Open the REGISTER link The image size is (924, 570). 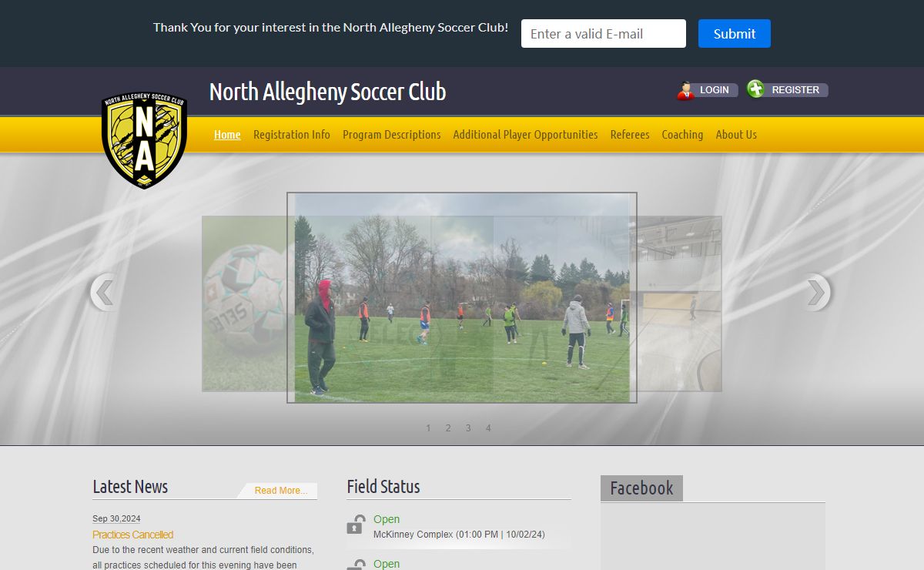795,90
